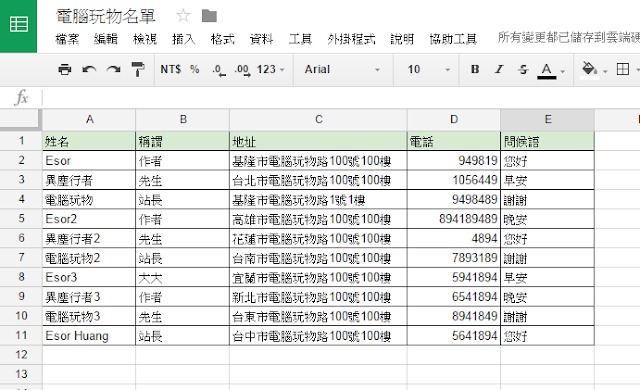Image resolution: width=640 pixels, height=390 pixels.
Task: Open the 檔案 menu
Action: pos(67,39)
